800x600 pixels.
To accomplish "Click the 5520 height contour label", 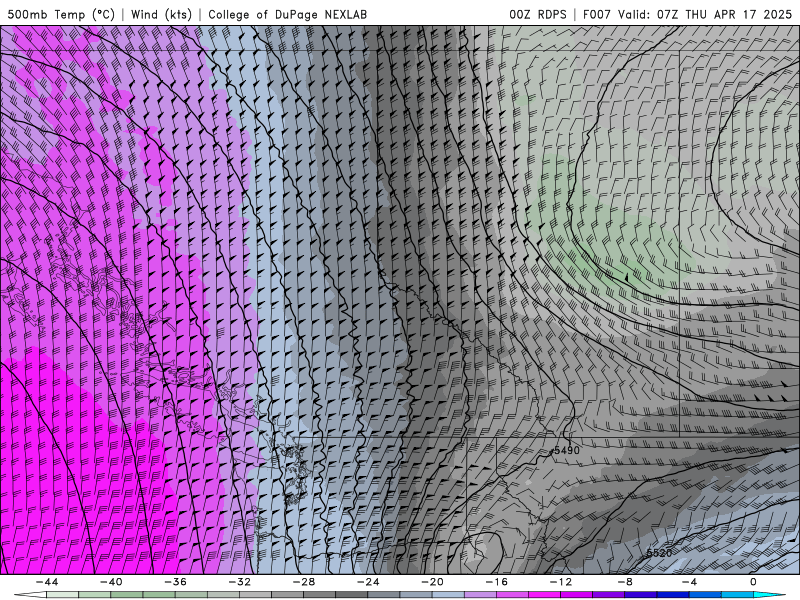I will (x=659, y=553).
